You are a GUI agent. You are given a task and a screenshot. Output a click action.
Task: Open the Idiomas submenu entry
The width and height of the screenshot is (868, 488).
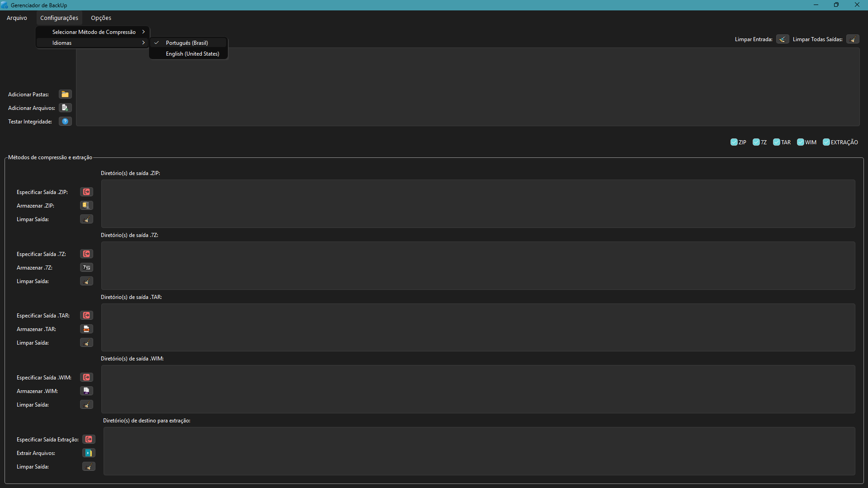pyautogui.click(x=93, y=43)
